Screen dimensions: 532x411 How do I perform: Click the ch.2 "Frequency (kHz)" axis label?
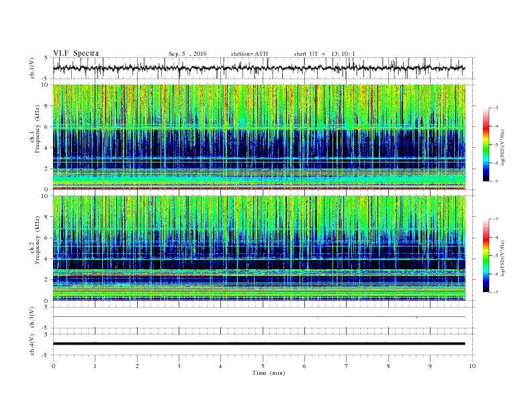click(38, 240)
